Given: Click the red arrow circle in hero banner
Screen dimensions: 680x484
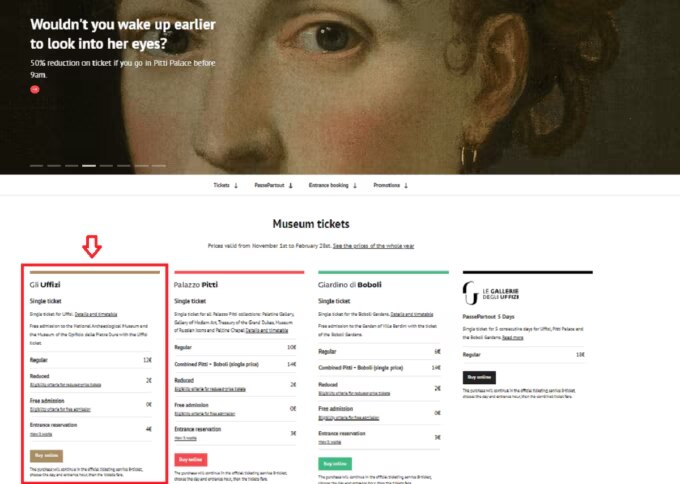Looking at the screenshot, I should tap(35, 89).
